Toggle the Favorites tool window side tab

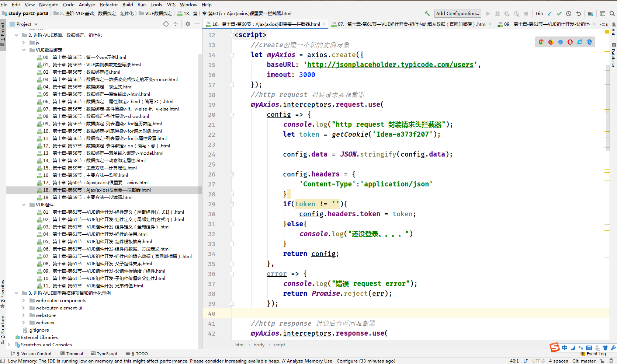(3, 294)
